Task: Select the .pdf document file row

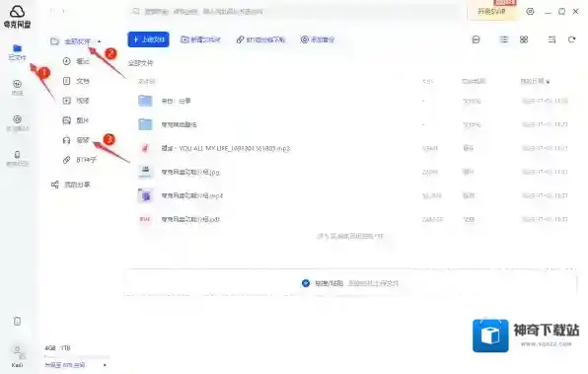Action: pyautogui.click(x=352, y=219)
